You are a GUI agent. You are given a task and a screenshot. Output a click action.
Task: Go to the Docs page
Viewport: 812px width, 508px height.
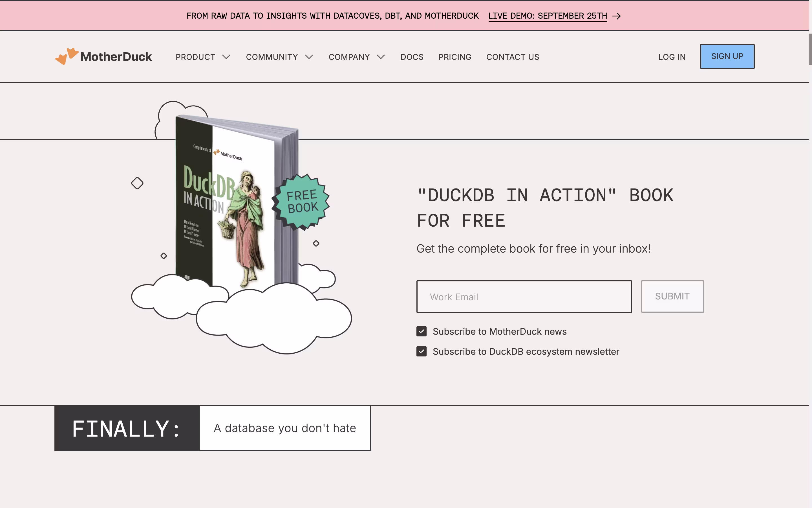pos(412,57)
